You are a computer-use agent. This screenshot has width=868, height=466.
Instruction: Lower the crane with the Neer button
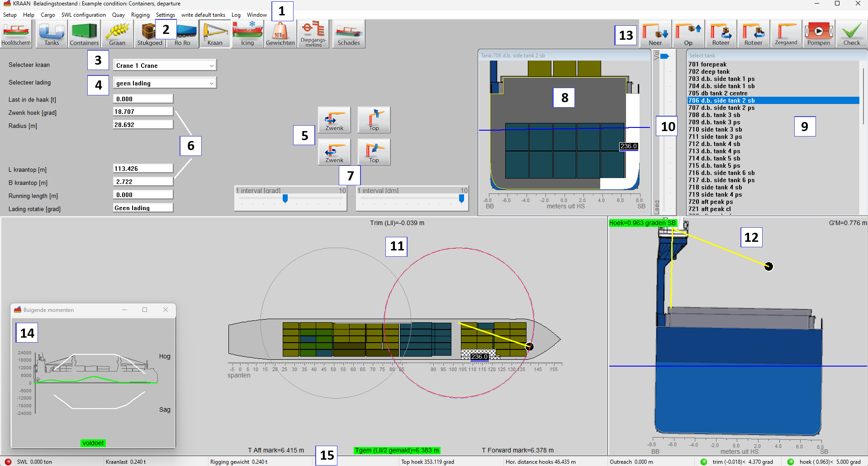point(655,34)
